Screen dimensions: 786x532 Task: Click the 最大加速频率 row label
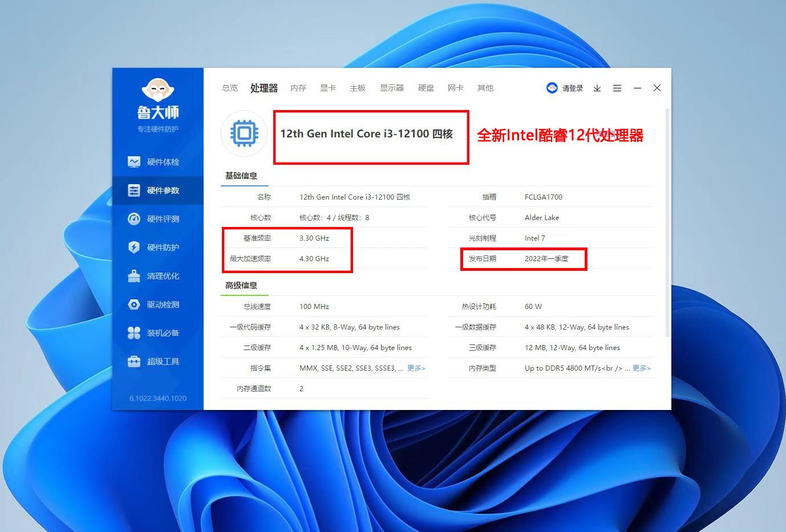pyautogui.click(x=250, y=259)
